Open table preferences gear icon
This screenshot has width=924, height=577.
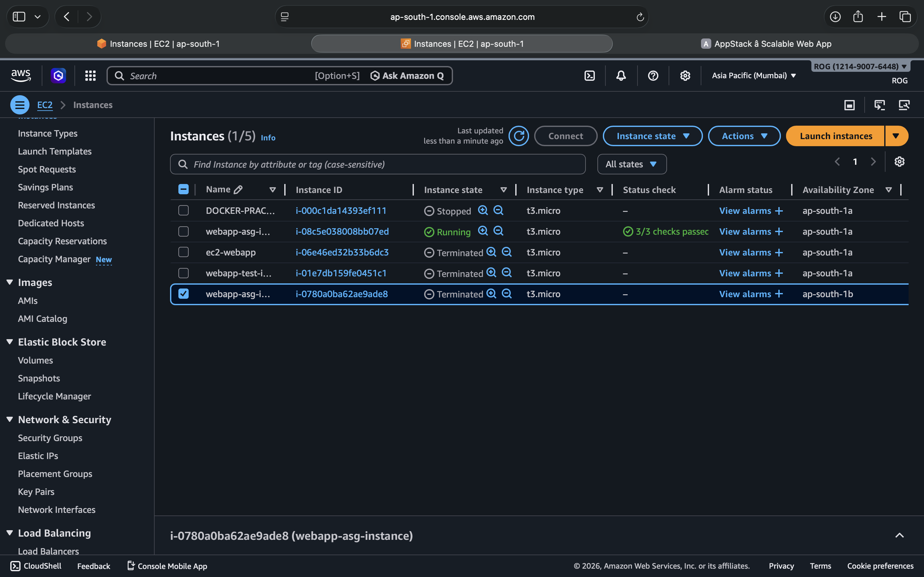899,162
